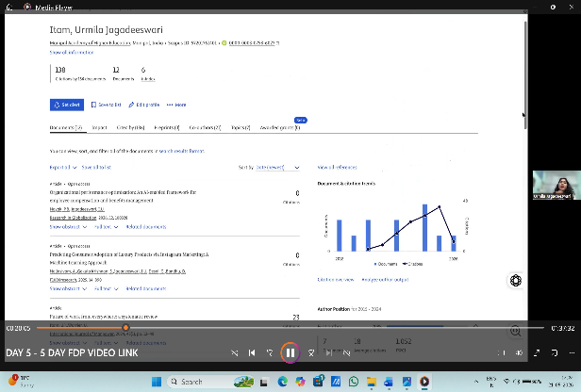Open the Windows Start menu
Screen dimensions: 581x392
tap(157, 382)
